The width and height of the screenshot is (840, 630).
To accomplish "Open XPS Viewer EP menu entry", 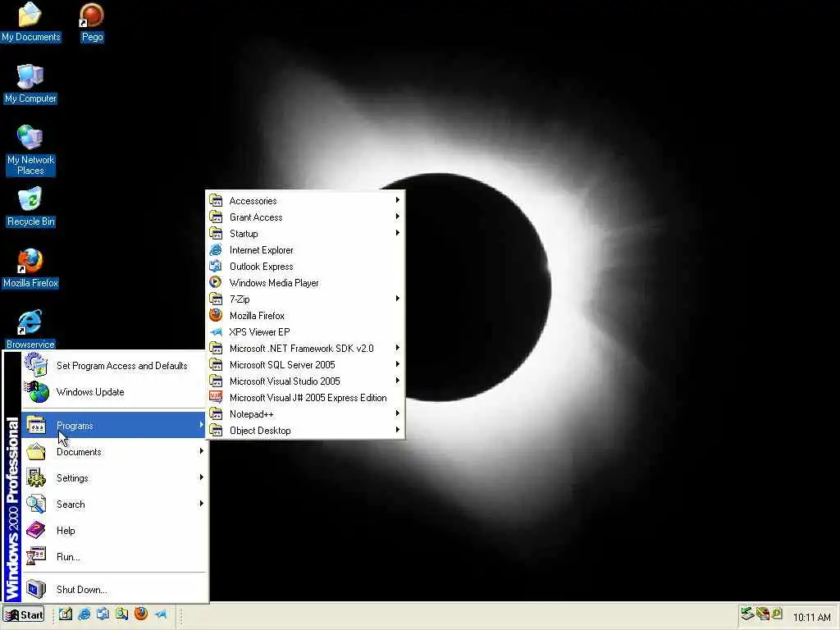I will click(305, 332).
